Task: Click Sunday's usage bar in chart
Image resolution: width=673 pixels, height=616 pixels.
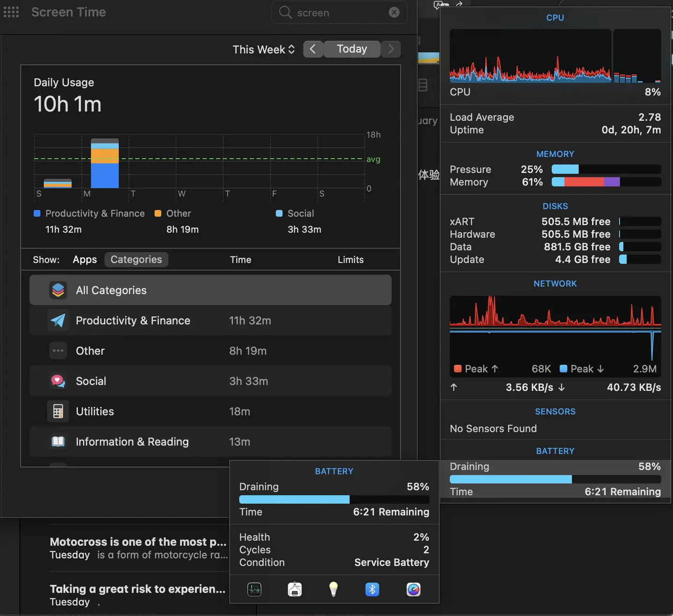Action: tap(57, 184)
